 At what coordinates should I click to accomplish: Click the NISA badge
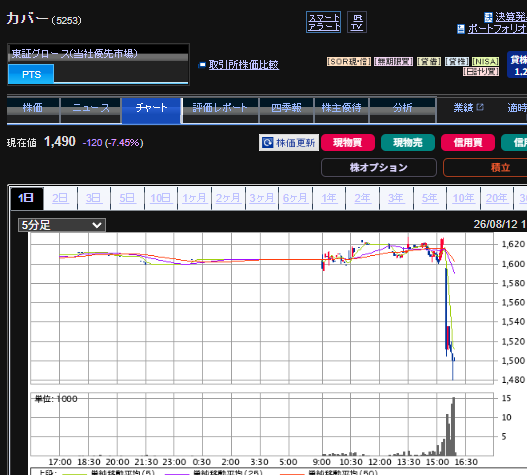[485, 62]
